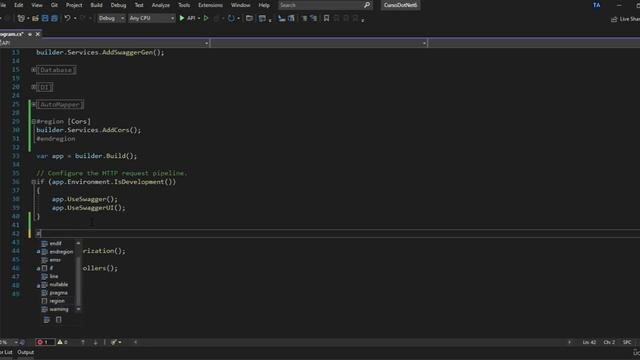The height and width of the screenshot is (360, 640).
Task: Navigate to next issue down arrow
Action: [x=96, y=342]
